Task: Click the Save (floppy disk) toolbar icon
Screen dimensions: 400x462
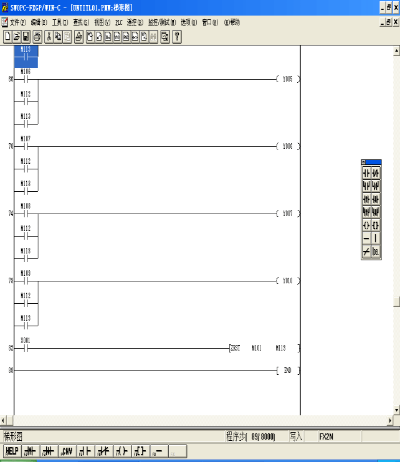Action: pos(26,37)
